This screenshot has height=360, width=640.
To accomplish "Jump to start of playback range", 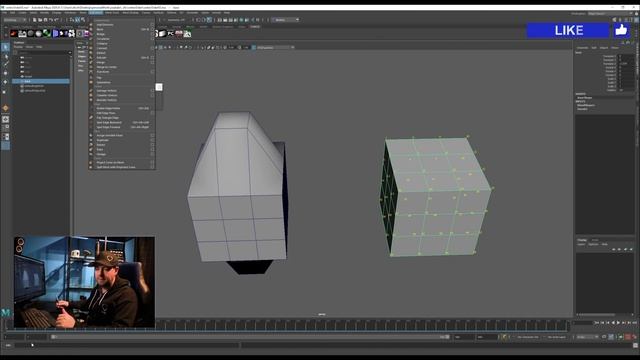I will point(597,323).
